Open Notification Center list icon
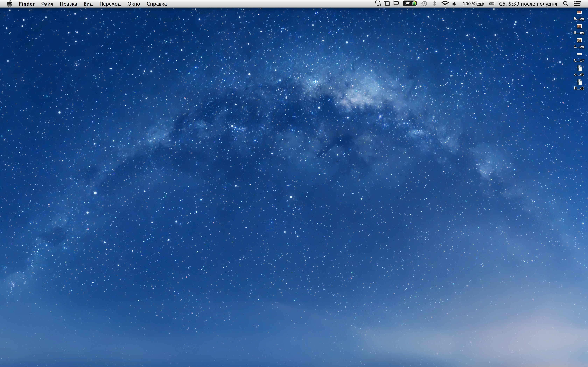 [x=577, y=4]
